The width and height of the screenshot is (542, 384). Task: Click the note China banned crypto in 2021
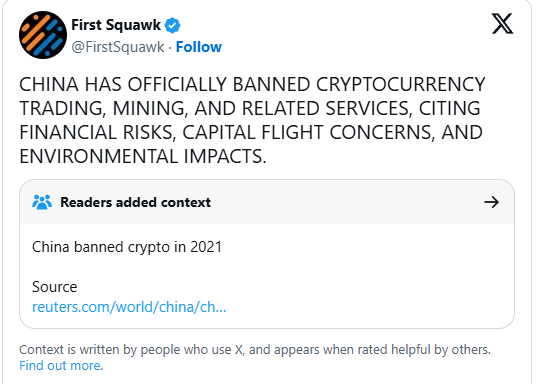pyautogui.click(x=127, y=247)
